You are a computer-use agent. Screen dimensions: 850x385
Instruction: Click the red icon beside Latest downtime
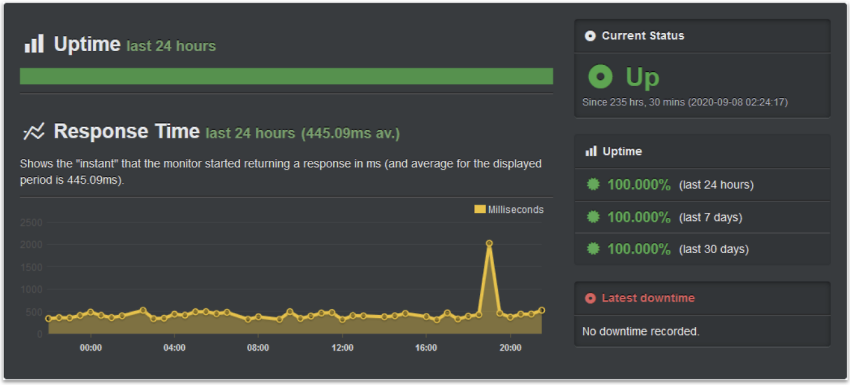pos(590,298)
